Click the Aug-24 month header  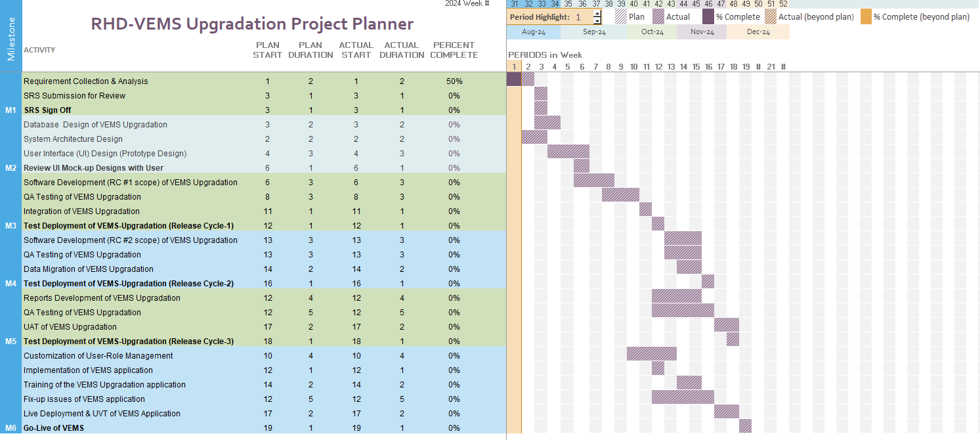coord(534,32)
